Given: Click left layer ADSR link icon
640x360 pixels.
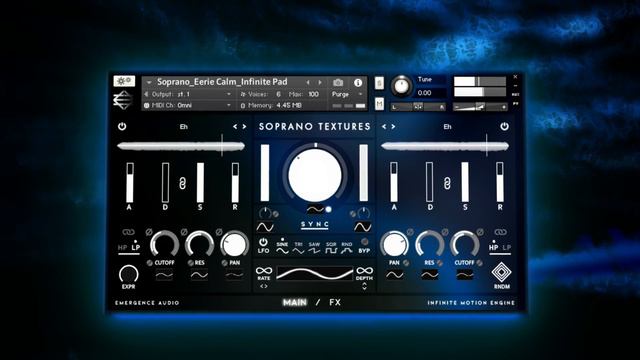Looking at the screenshot, I should point(182,183).
